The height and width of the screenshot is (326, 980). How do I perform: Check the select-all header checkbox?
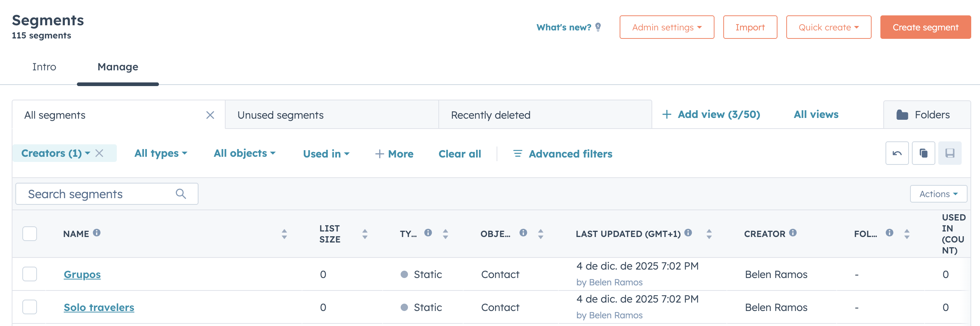[30, 234]
